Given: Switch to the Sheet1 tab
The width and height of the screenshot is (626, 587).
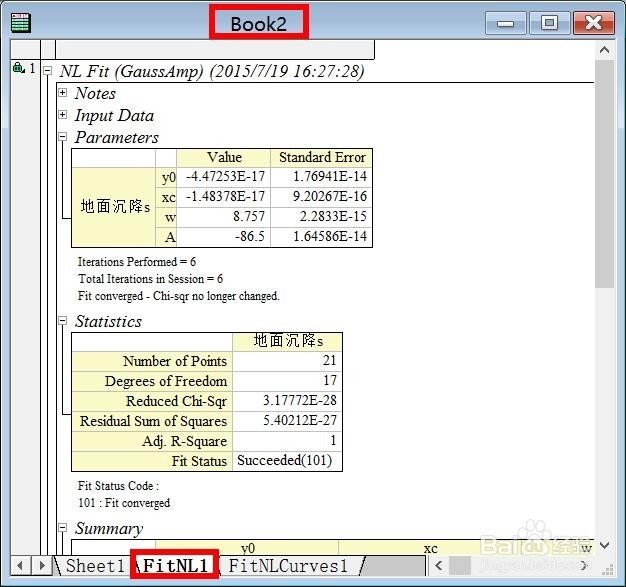Looking at the screenshot, I should 95,566.
